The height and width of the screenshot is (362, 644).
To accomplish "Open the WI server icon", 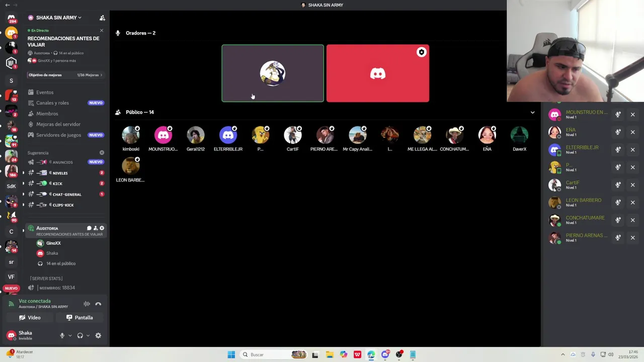I will [11, 62].
